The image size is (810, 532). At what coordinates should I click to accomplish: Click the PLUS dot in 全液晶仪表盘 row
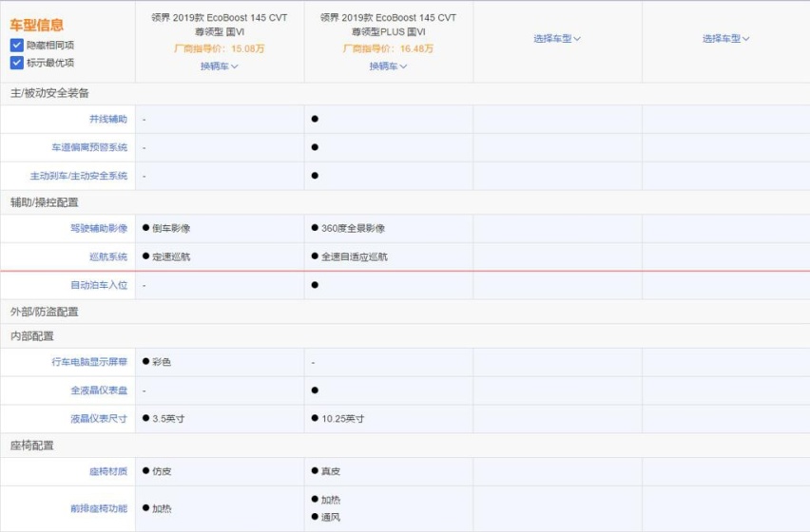315,390
